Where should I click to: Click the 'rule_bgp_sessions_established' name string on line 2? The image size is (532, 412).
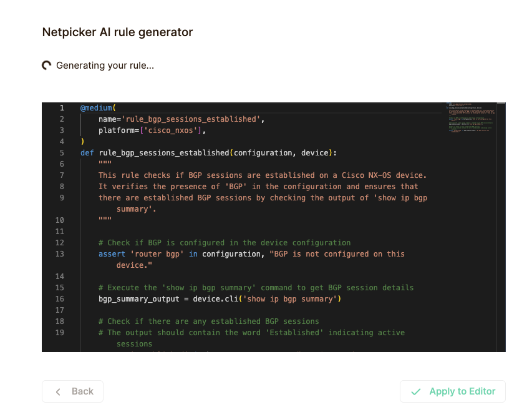click(x=192, y=119)
